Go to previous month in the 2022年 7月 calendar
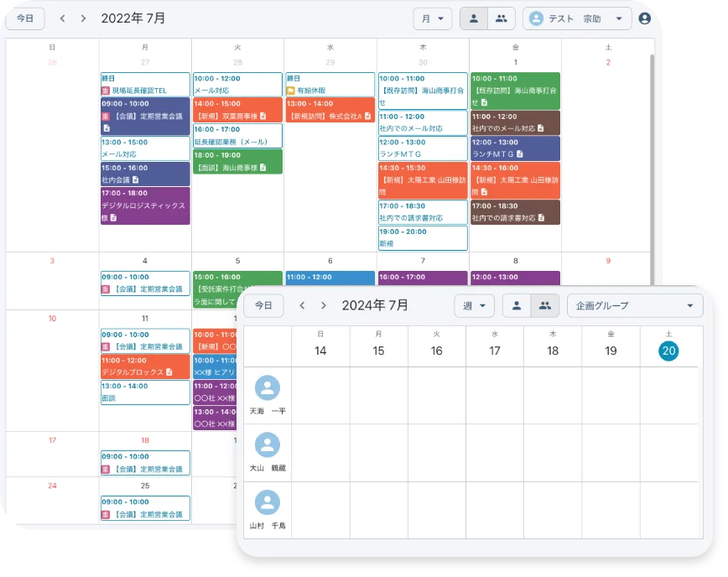The image size is (728, 577). [x=63, y=18]
